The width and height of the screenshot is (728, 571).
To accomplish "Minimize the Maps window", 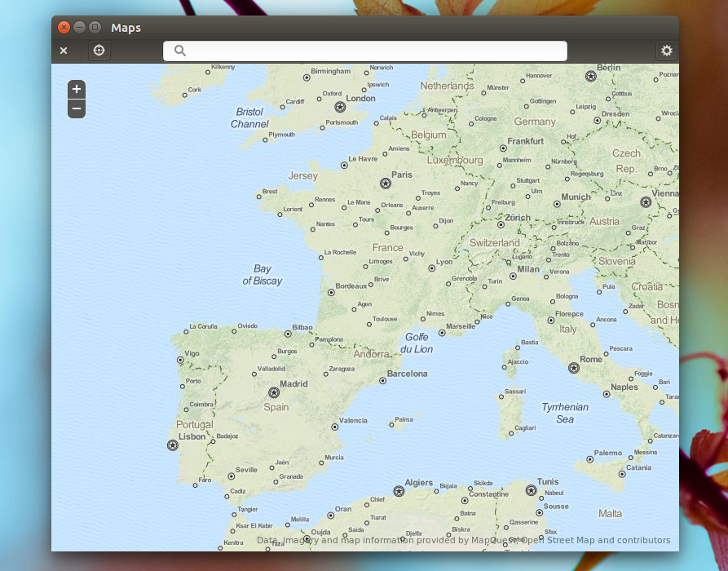I will point(78,27).
